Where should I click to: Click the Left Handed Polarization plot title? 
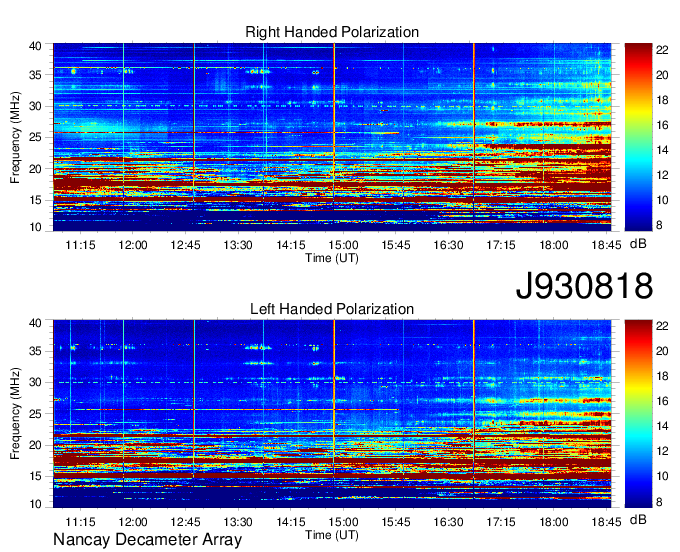tap(332, 309)
